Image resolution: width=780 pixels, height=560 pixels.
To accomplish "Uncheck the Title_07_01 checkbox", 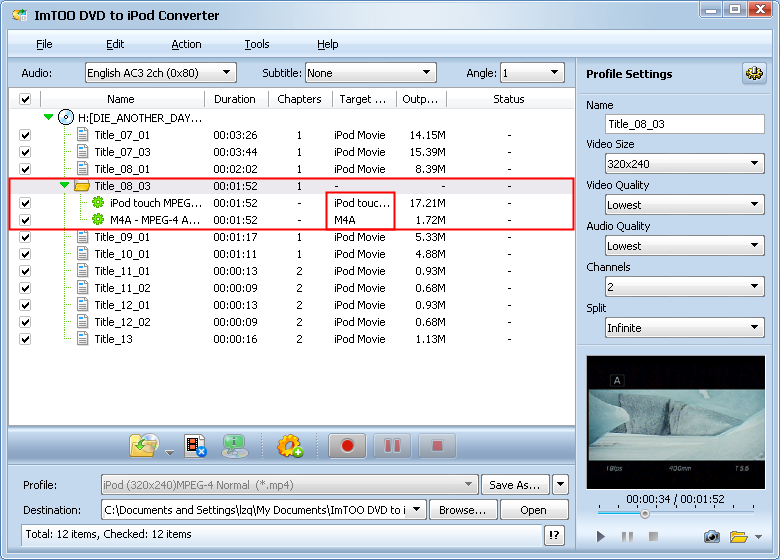I will point(25,135).
